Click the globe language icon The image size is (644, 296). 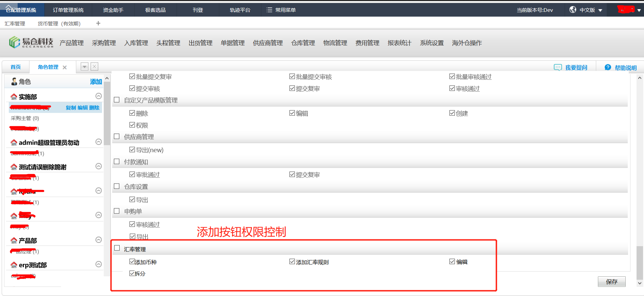[x=573, y=10]
